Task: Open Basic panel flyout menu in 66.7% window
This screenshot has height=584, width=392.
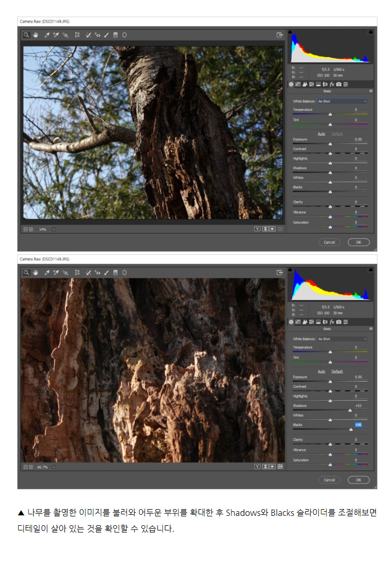Action: [x=371, y=329]
